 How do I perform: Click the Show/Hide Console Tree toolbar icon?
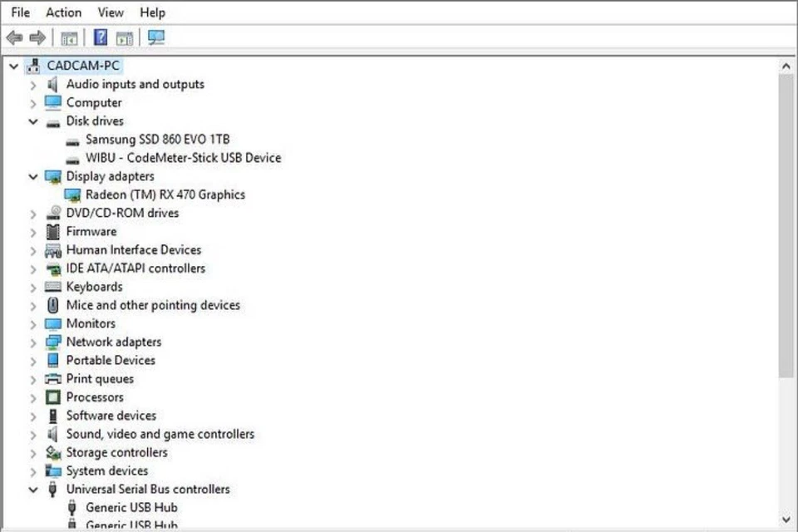point(69,37)
